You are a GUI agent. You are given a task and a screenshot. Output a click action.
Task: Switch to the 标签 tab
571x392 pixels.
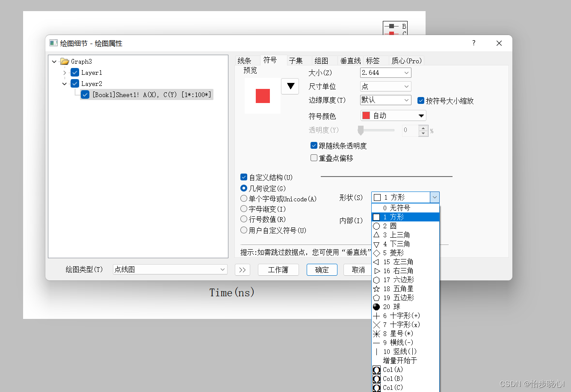373,61
